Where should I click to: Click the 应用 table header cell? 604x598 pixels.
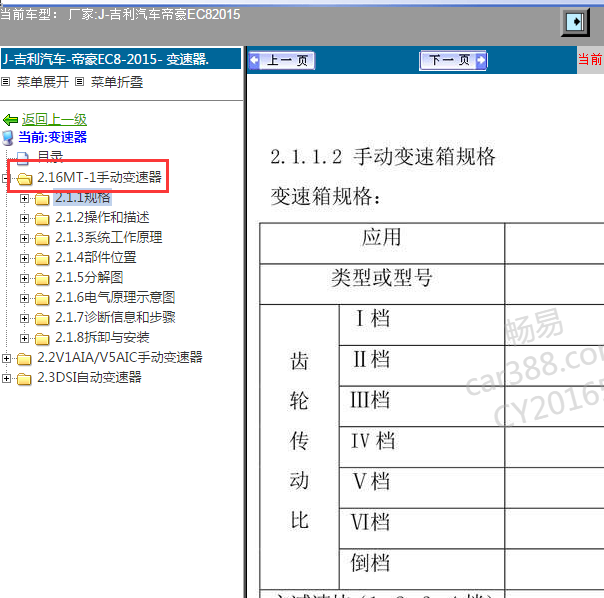point(382,243)
